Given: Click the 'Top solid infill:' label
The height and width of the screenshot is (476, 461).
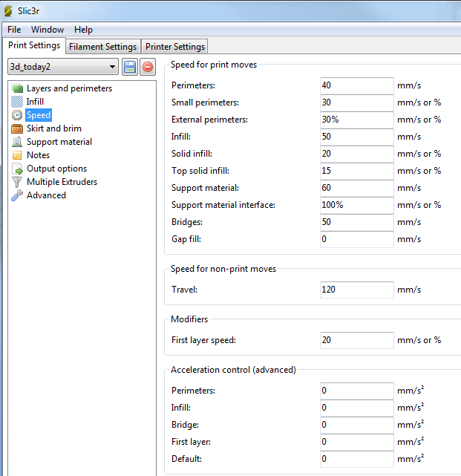Looking at the screenshot, I should point(200,171).
